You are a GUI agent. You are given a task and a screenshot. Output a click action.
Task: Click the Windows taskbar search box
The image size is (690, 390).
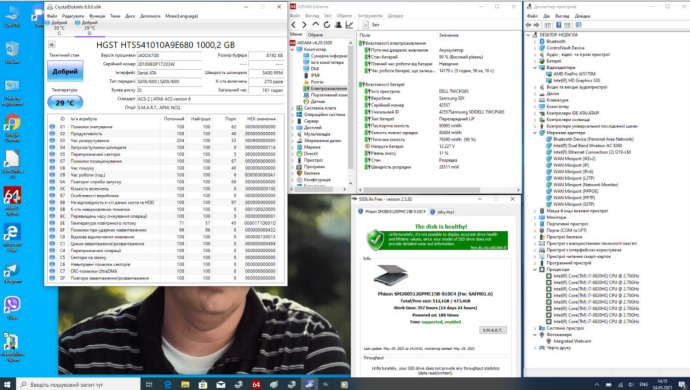(79, 385)
